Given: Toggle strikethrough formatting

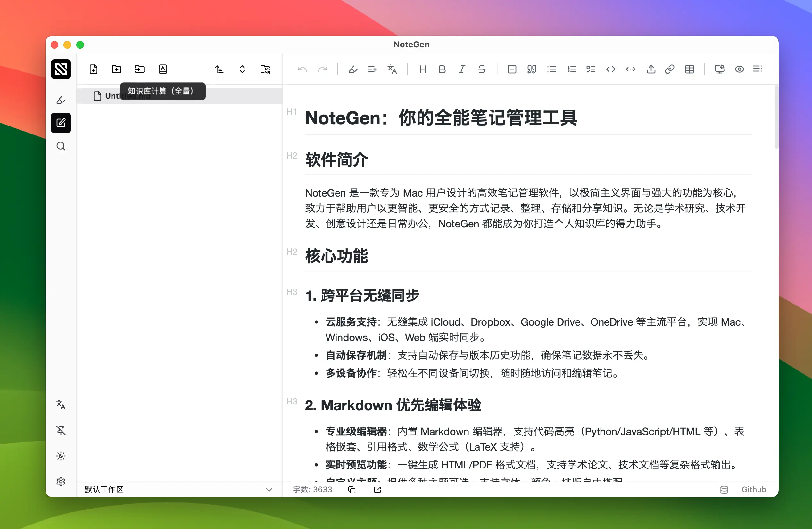Looking at the screenshot, I should click(x=482, y=69).
